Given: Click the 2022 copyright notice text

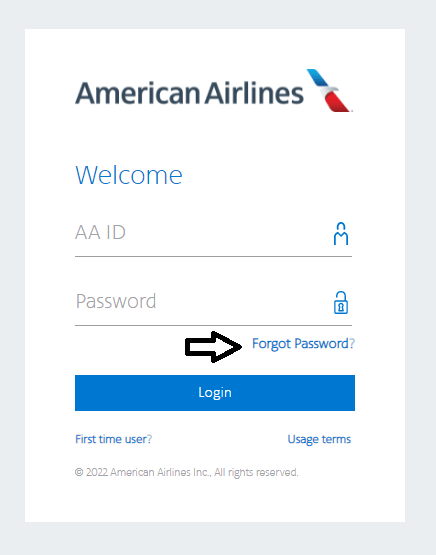Looking at the screenshot, I should pos(187,473).
